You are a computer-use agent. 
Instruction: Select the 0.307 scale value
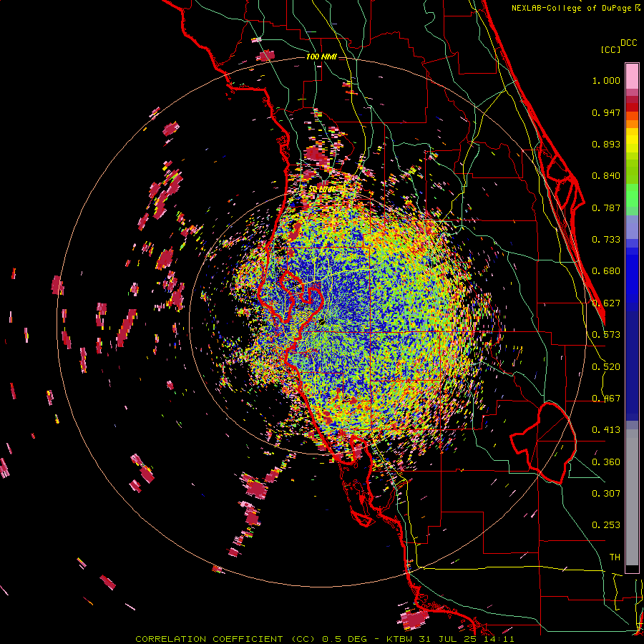click(x=606, y=494)
